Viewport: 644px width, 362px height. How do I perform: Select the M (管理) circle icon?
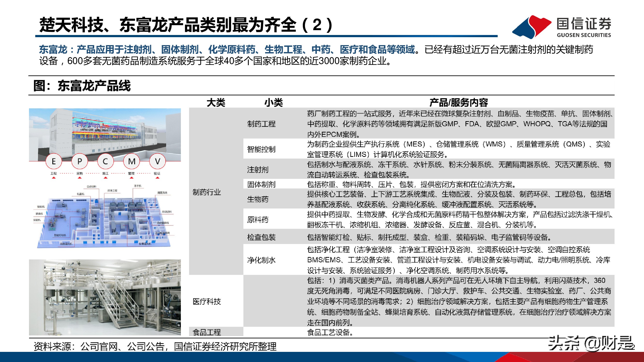tap(132, 161)
